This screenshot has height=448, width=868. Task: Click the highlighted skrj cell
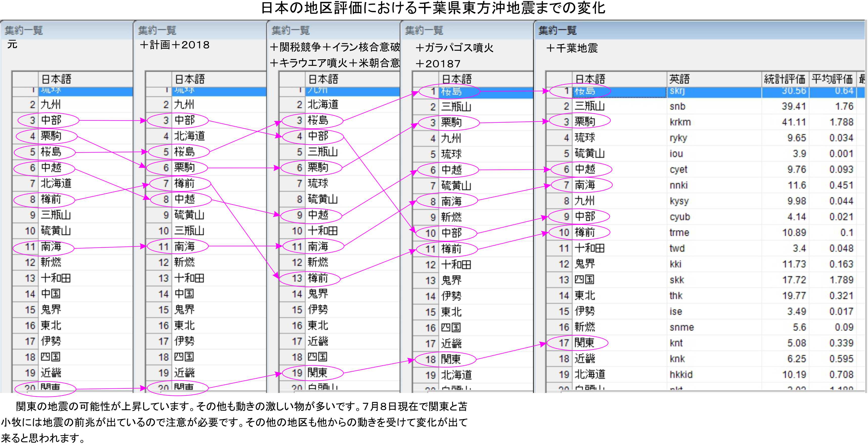pos(677,91)
